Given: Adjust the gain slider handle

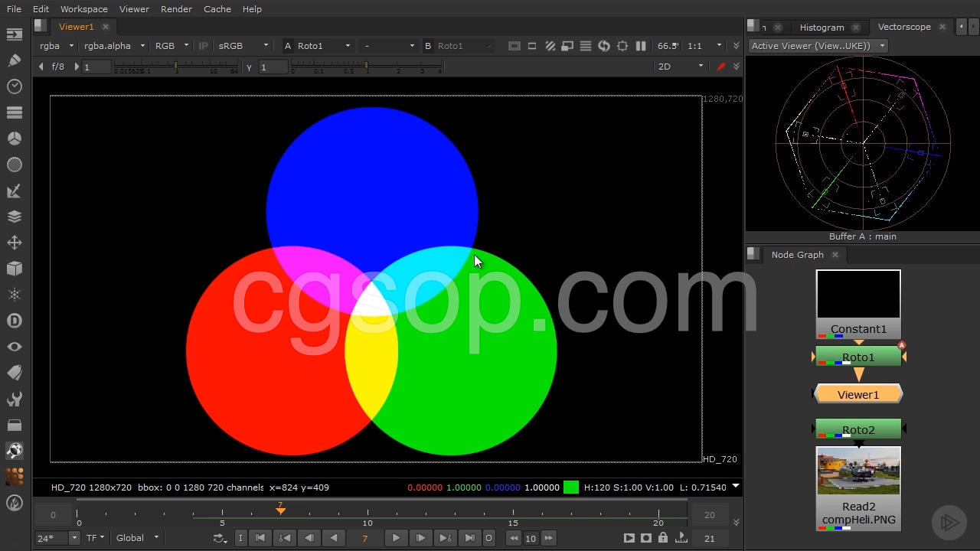Looking at the screenshot, I should [x=176, y=67].
